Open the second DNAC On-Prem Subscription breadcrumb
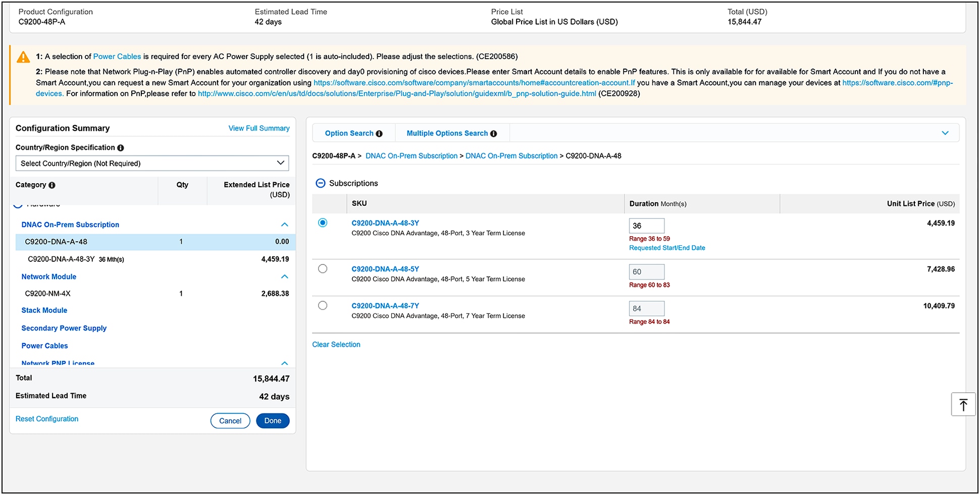The width and height of the screenshot is (980, 495). tap(511, 156)
